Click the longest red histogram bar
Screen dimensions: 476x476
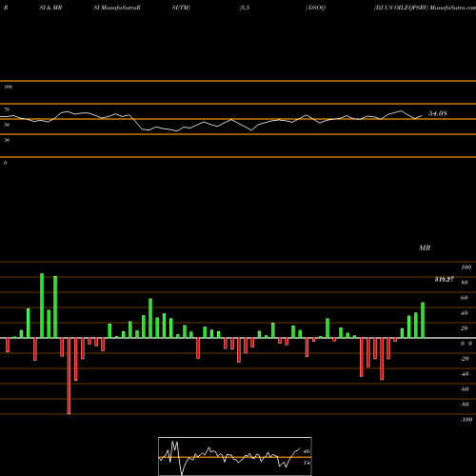[x=69, y=376]
